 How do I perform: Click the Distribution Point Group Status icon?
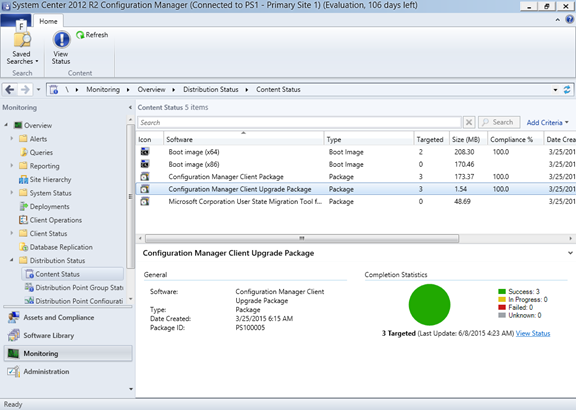pos(29,287)
